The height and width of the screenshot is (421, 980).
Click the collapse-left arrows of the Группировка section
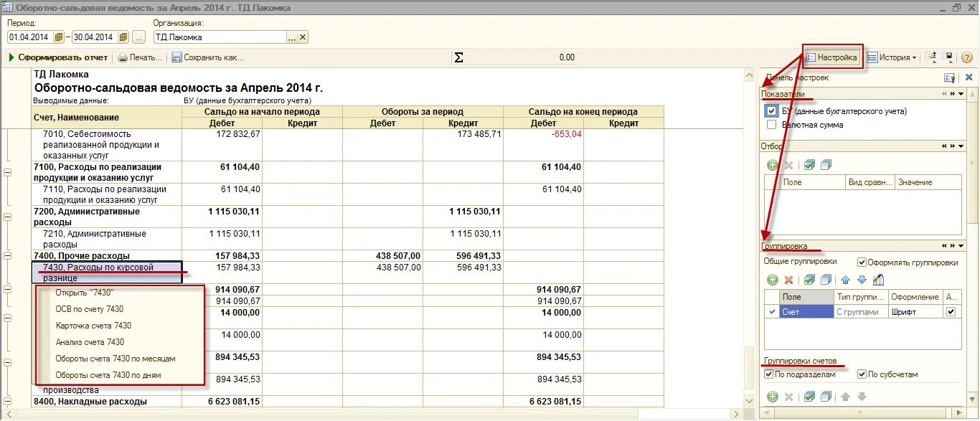[x=944, y=246]
